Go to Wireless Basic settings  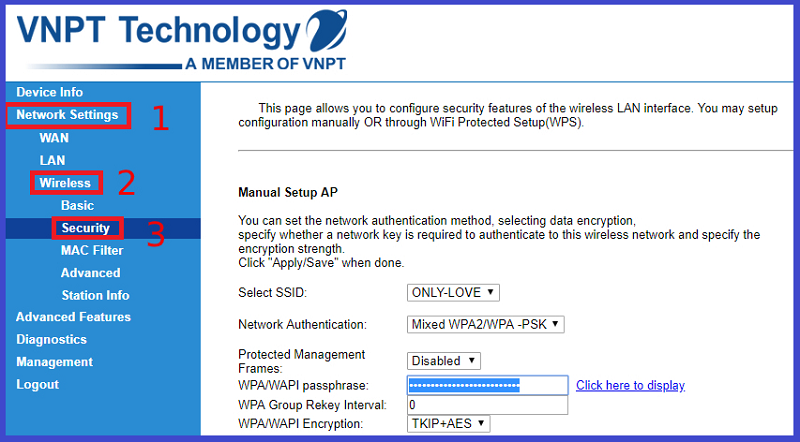77,205
